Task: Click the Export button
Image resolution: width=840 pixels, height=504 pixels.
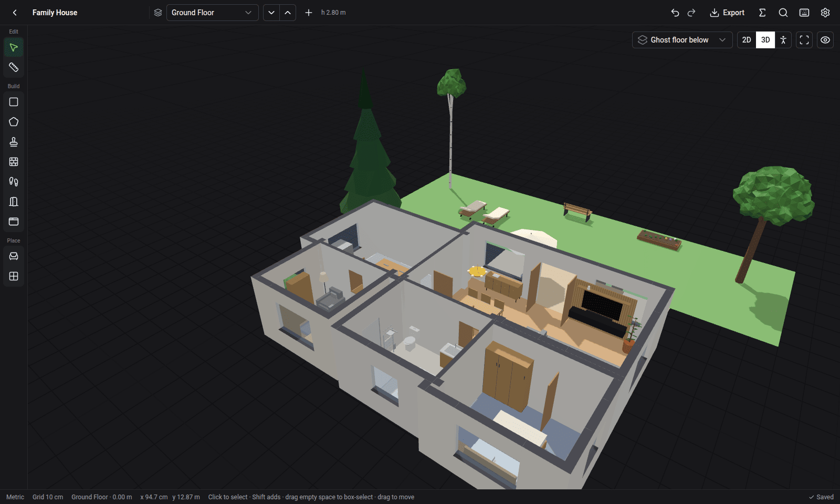Action: [727, 13]
